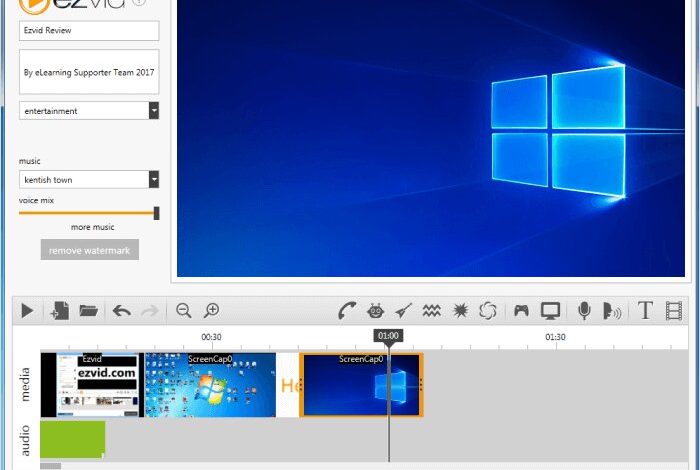Click the Play button in the toolbar
This screenshot has width=700, height=470.
(27, 311)
